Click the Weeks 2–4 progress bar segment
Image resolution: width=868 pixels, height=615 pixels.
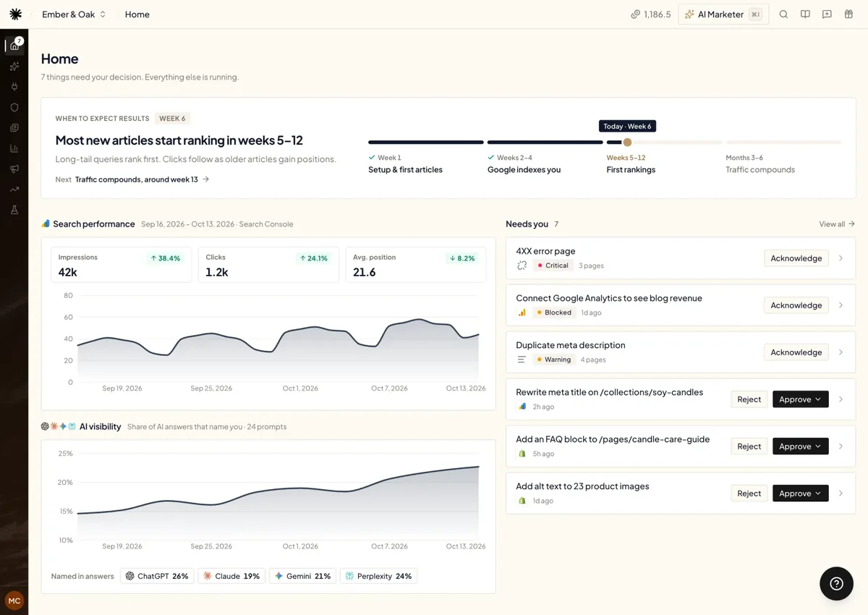[545, 143]
